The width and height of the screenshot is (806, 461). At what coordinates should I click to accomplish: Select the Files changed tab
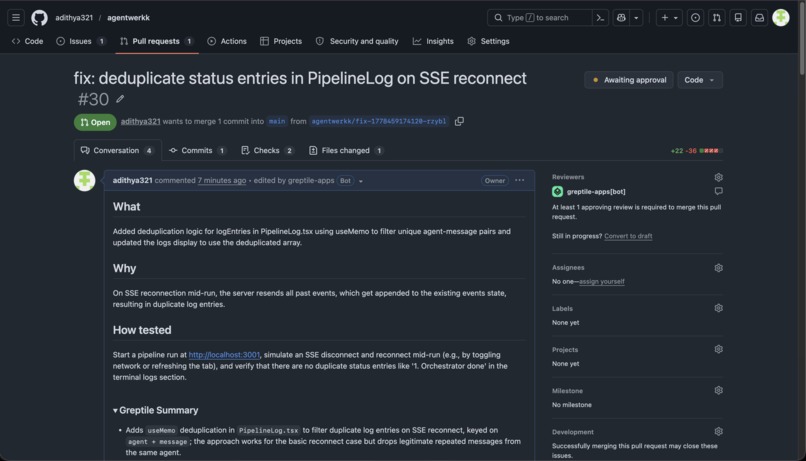pyautogui.click(x=346, y=151)
